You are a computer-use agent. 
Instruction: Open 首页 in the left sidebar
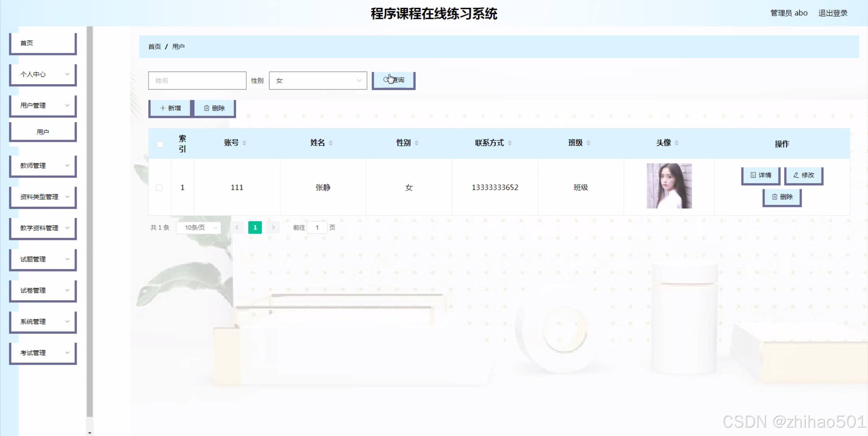(43, 43)
